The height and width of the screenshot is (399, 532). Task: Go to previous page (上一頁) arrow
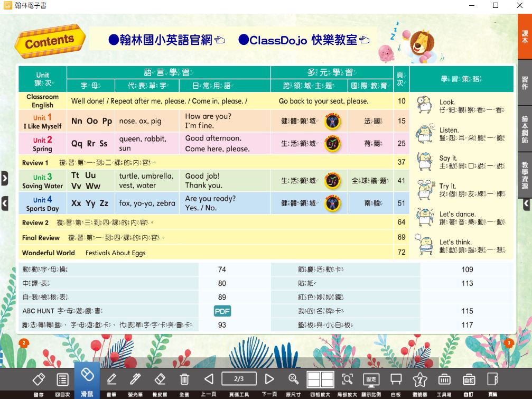[x=209, y=379]
